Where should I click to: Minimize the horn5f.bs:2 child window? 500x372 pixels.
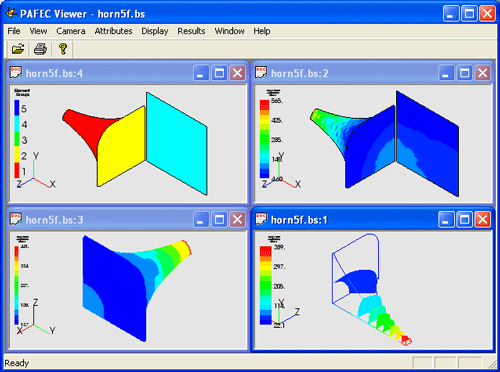click(x=446, y=73)
